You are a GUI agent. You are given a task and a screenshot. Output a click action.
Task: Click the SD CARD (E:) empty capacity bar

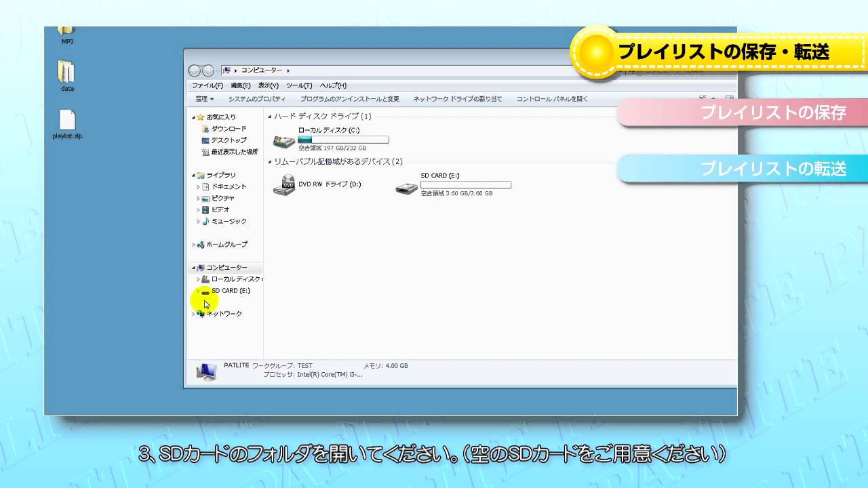(x=466, y=185)
